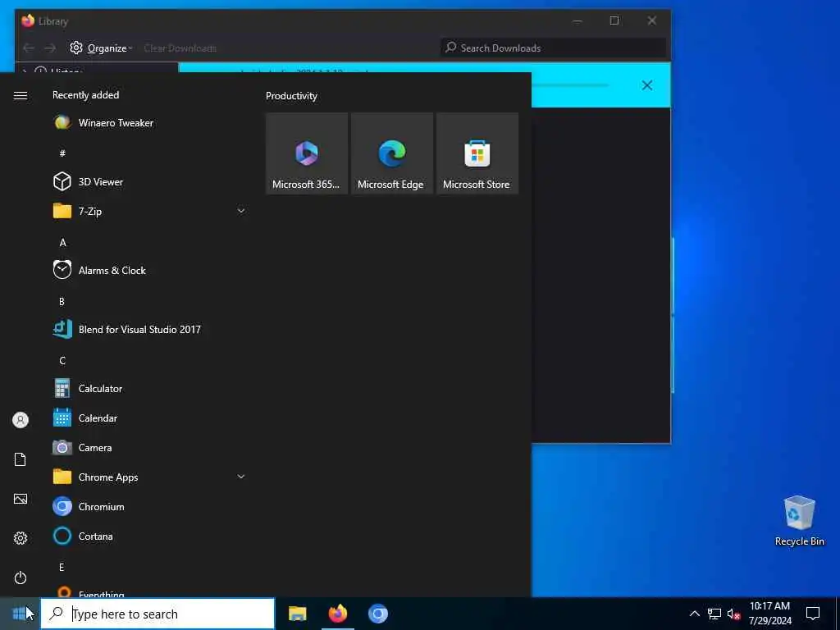
Task: Click Clear Downloads in Library window
Action: coord(180,48)
